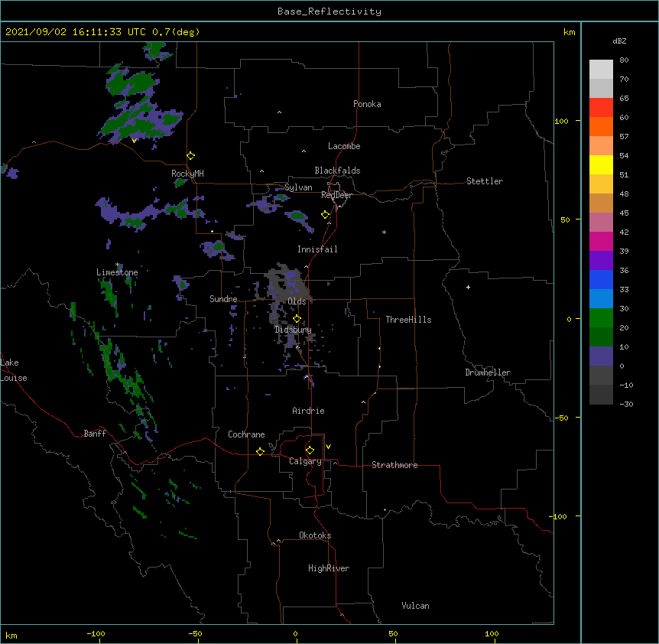Click the Stettler city label
659x644 pixels.
[485, 181]
